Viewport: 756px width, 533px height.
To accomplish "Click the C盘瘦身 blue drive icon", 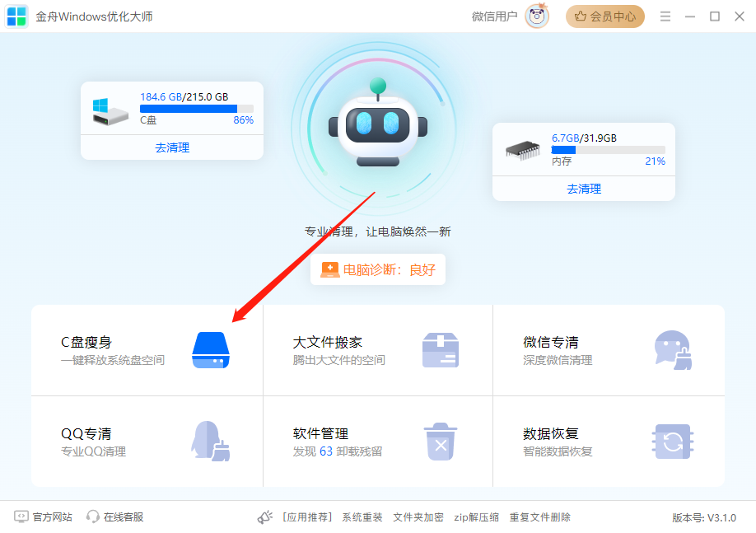I will (211, 350).
